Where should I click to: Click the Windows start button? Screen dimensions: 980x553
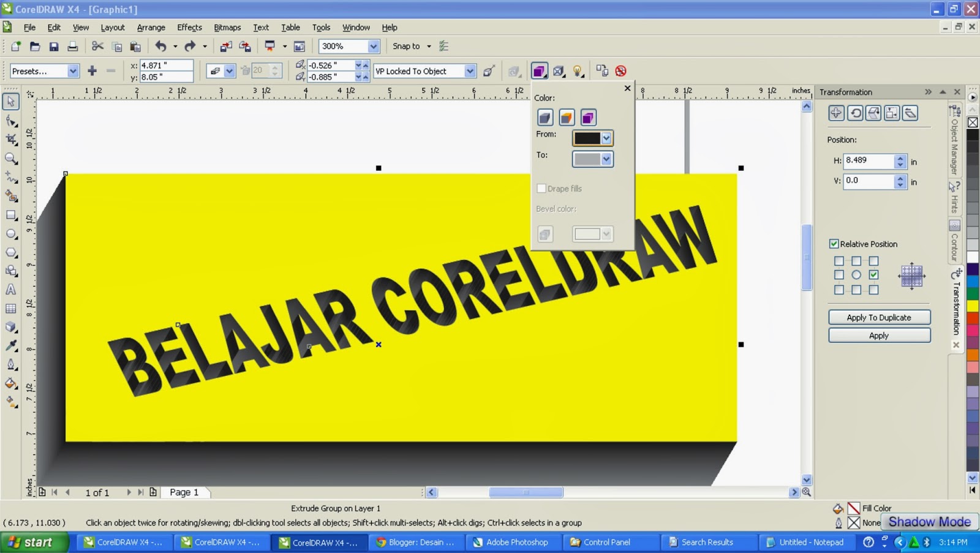[x=34, y=543]
